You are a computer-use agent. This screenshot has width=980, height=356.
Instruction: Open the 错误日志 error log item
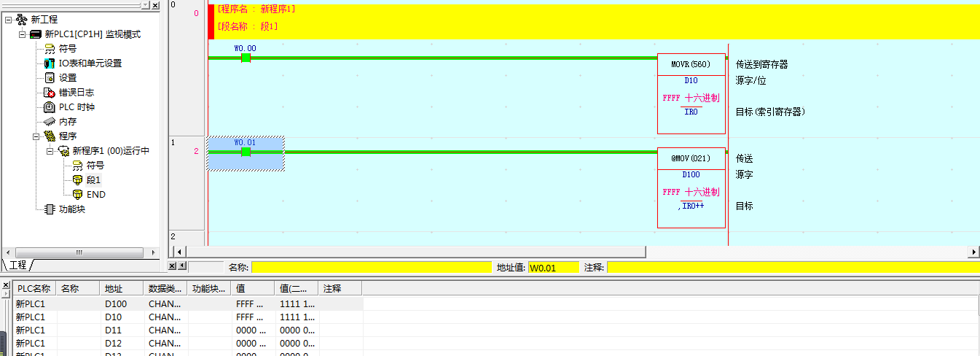click(x=76, y=93)
